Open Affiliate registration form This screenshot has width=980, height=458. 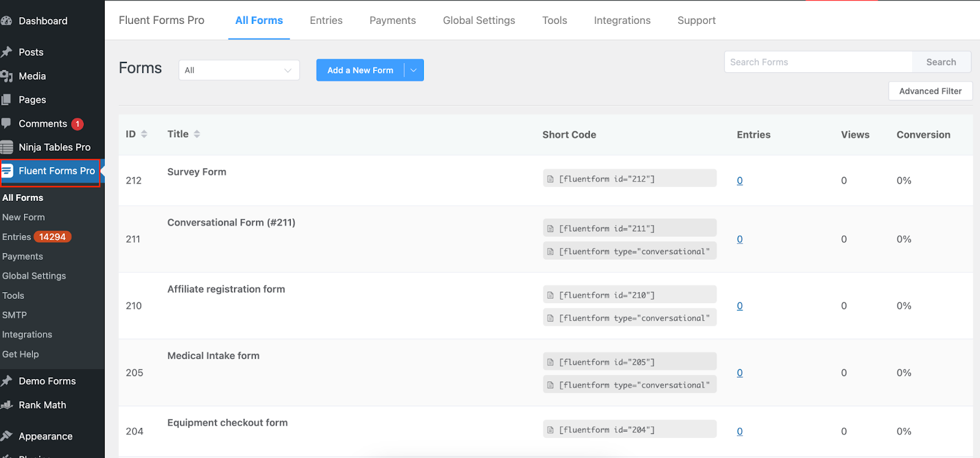pyautogui.click(x=226, y=289)
